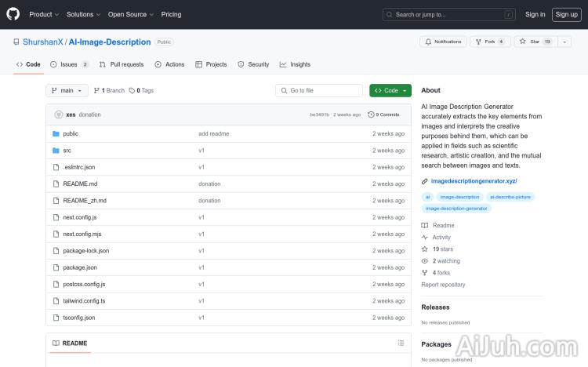Screen dimensions: 588x367
Task: Open the green Code dropdown
Action: (390, 91)
